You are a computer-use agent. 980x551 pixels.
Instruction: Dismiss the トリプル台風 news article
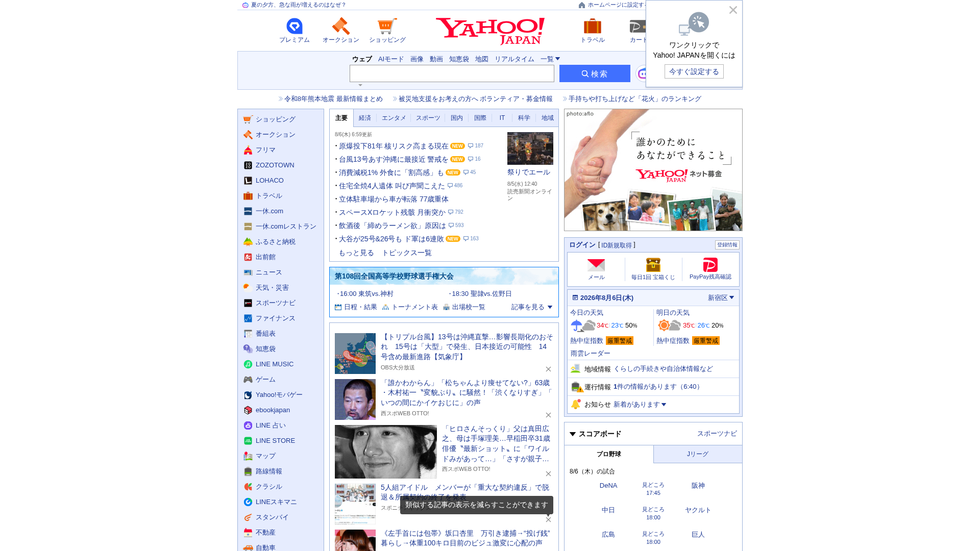[x=548, y=369]
